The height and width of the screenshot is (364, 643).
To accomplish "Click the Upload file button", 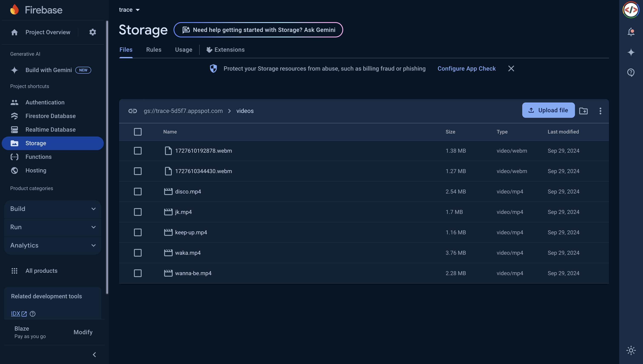I will 548,110.
